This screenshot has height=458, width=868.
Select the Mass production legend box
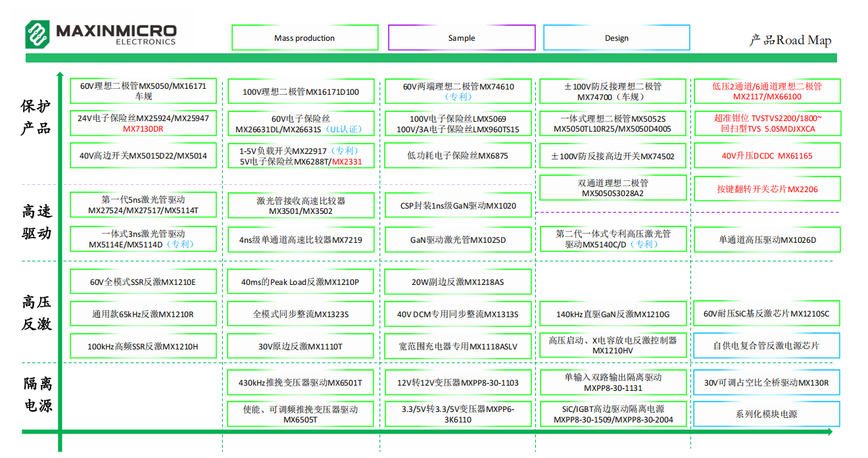(x=304, y=38)
